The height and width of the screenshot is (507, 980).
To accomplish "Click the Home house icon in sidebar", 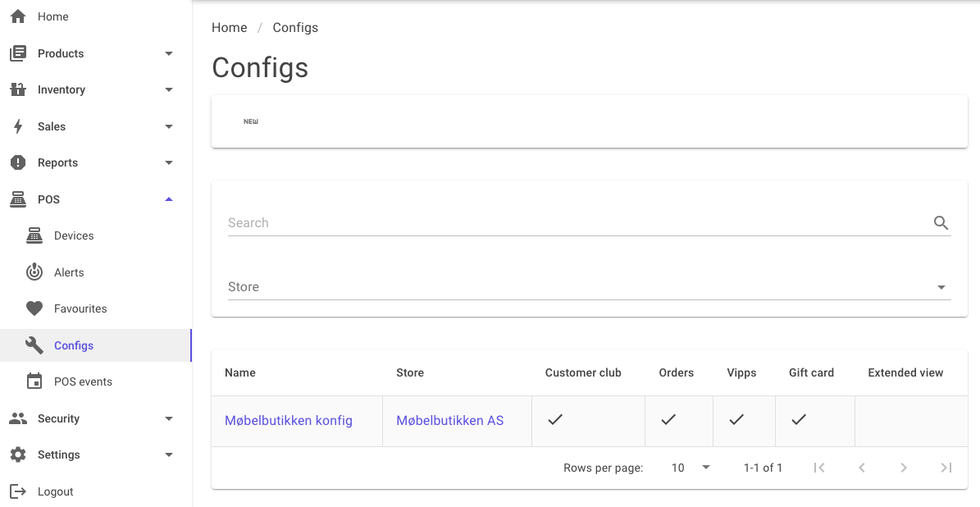I will [x=18, y=16].
